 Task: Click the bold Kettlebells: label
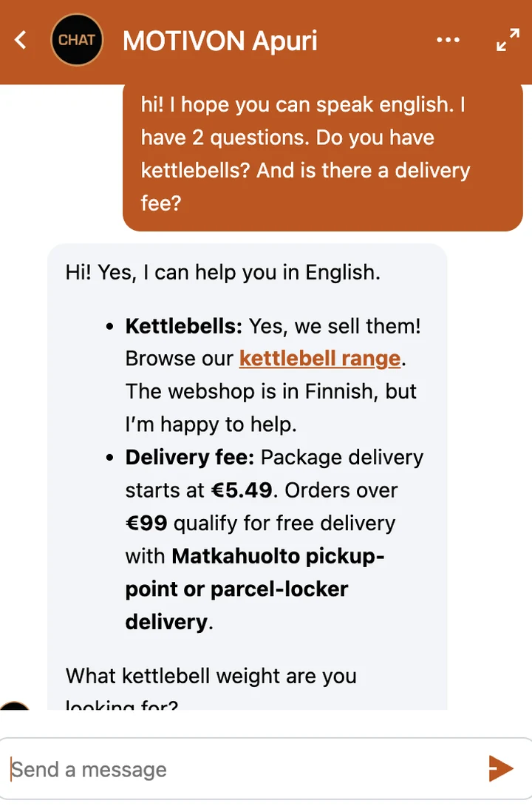click(x=184, y=326)
